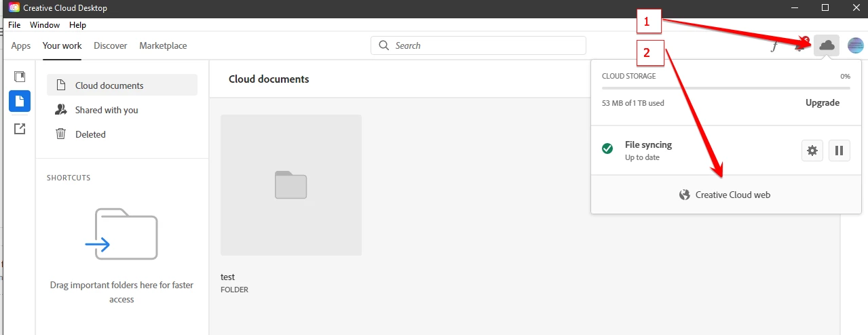Click the Deleted trash icon
The width and height of the screenshot is (868, 335).
click(61, 134)
